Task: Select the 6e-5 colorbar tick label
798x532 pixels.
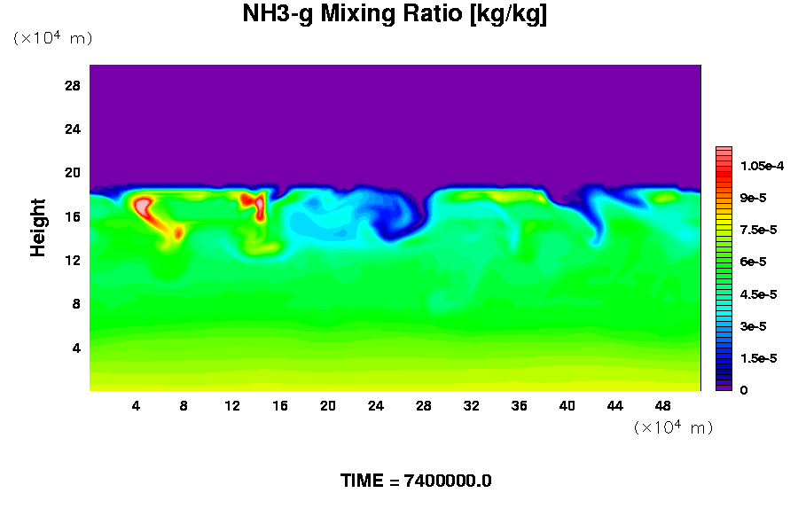Action: coord(753,262)
